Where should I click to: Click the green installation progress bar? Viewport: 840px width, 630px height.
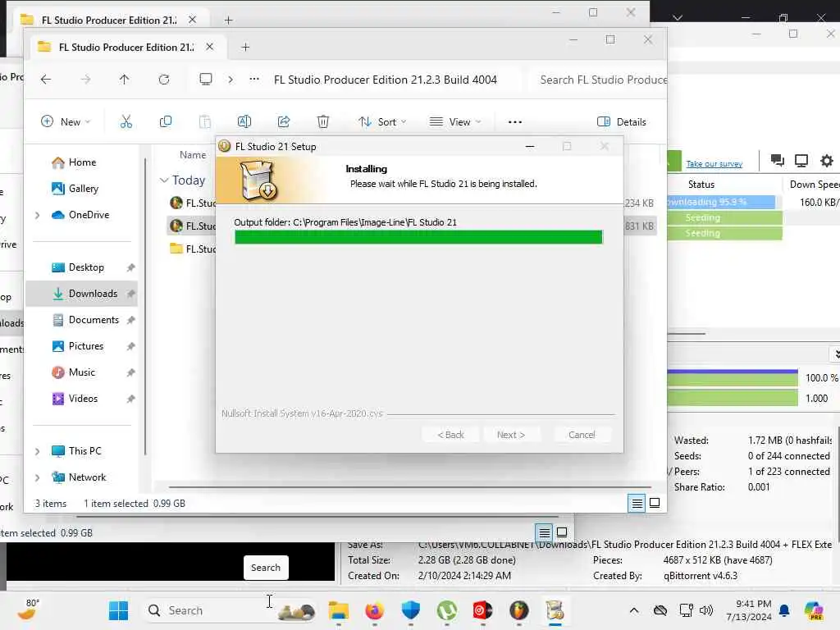418,237
